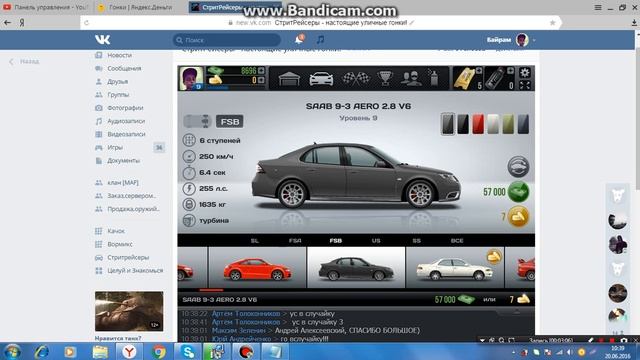This screenshot has width=640, height=360.
Task: Open Skype from taskbar
Action: [x=188, y=351]
